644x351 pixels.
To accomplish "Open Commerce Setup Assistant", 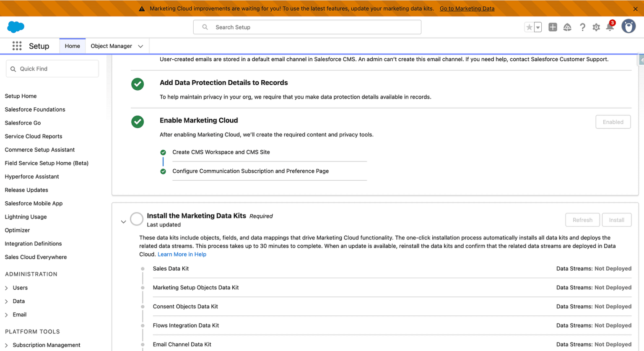I will pyautogui.click(x=40, y=150).
